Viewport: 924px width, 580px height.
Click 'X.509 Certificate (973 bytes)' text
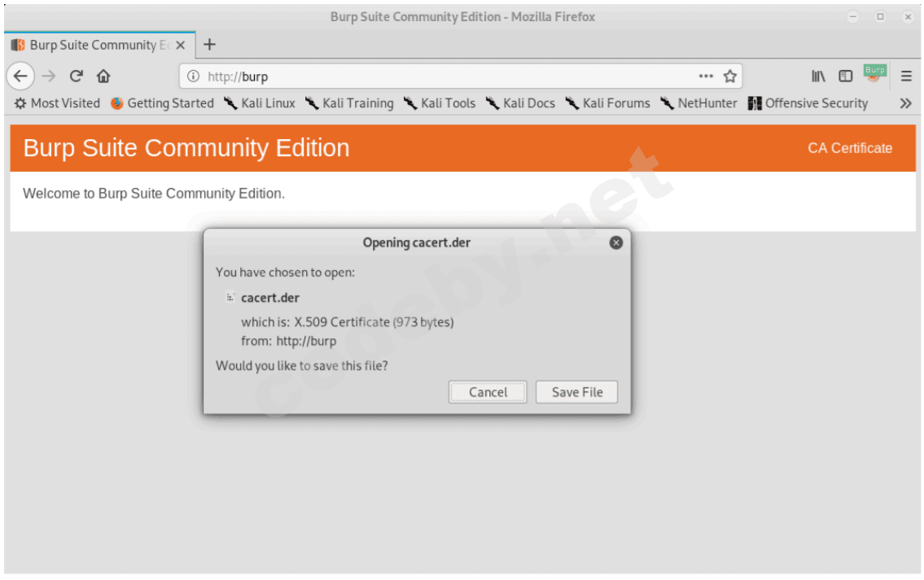pyautogui.click(x=374, y=322)
